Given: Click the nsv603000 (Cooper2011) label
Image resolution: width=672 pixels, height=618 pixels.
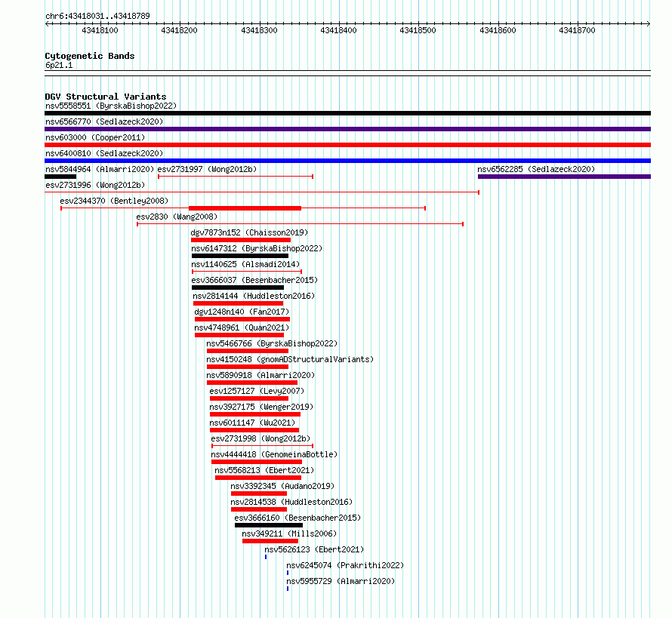Looking at the screenshot, I should (x=95, y=137).
